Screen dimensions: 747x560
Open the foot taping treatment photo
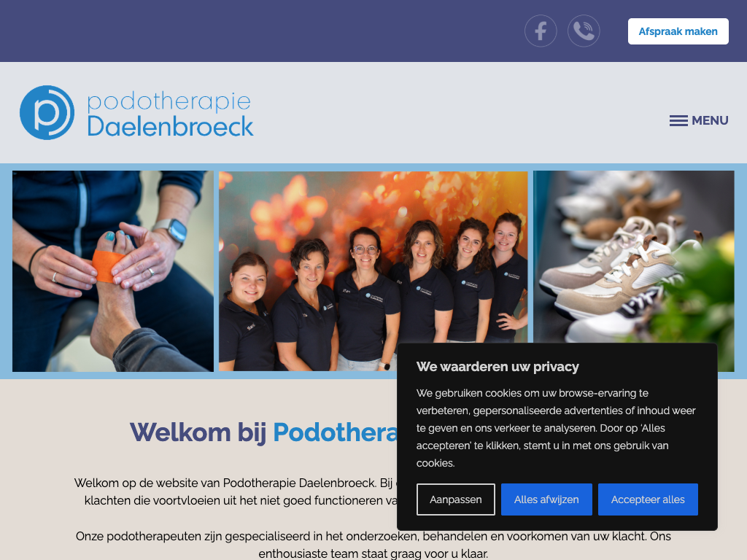coord(113,271)
